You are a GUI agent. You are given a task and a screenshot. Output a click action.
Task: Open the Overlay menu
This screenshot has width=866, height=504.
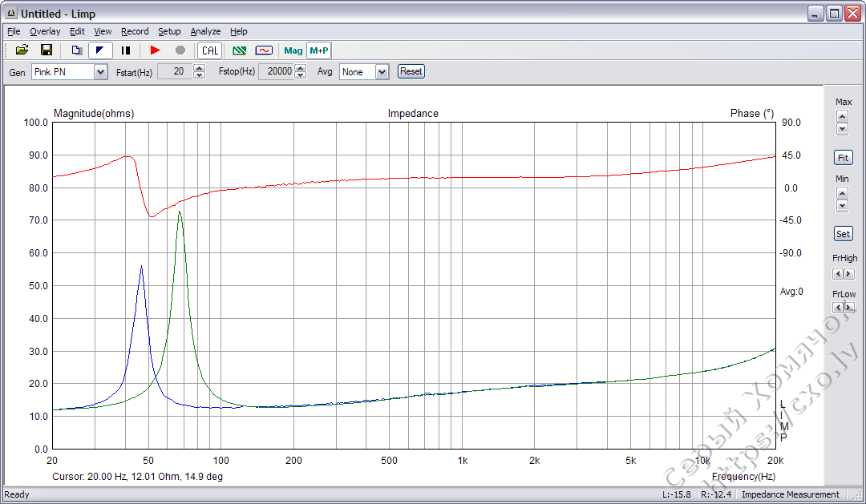click(x=45, y=31)
